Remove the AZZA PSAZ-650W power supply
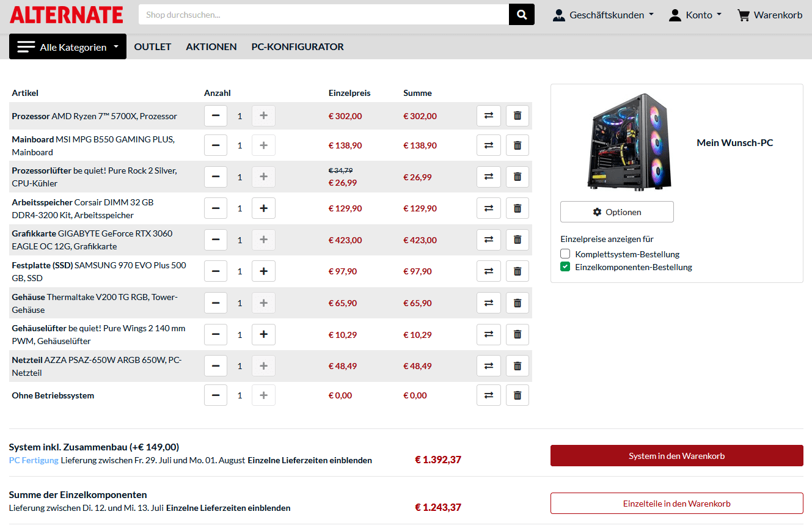This screenshot has height=528, width=812. [518, 366]
